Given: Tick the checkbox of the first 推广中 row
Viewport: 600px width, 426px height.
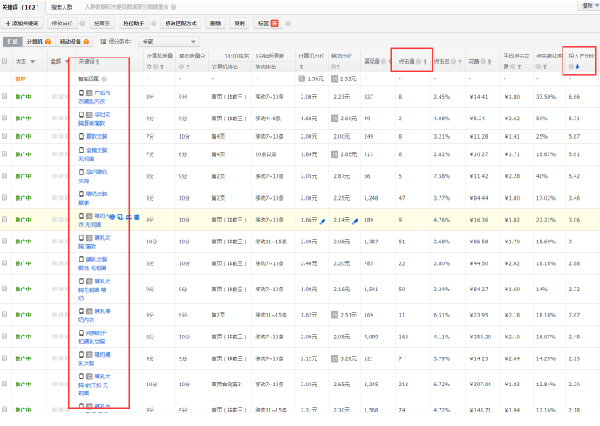Looking at the screenshot, I should coord(5,97).
